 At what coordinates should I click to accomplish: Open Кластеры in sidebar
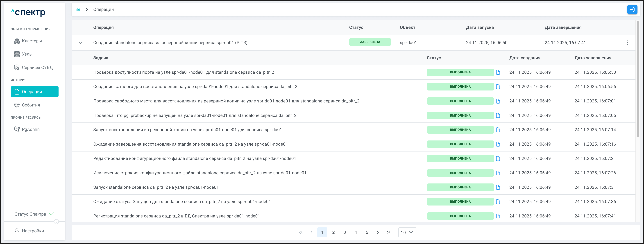(x=32, y=41)
